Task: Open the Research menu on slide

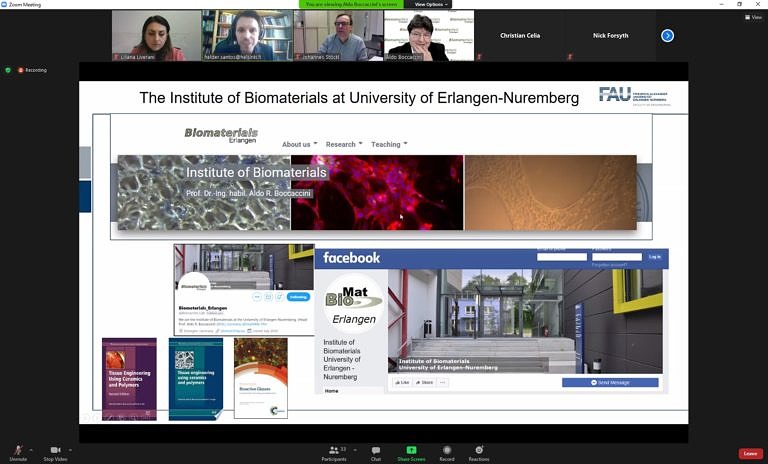Action: (344, 144)
